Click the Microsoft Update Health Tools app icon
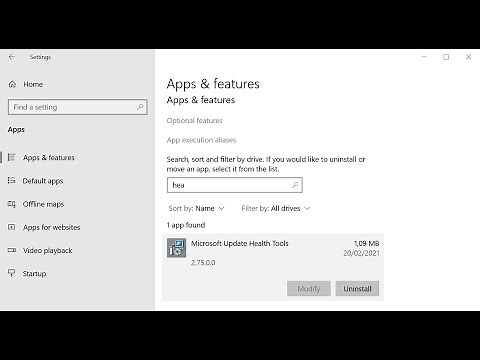480x360 pixels. 176,248
